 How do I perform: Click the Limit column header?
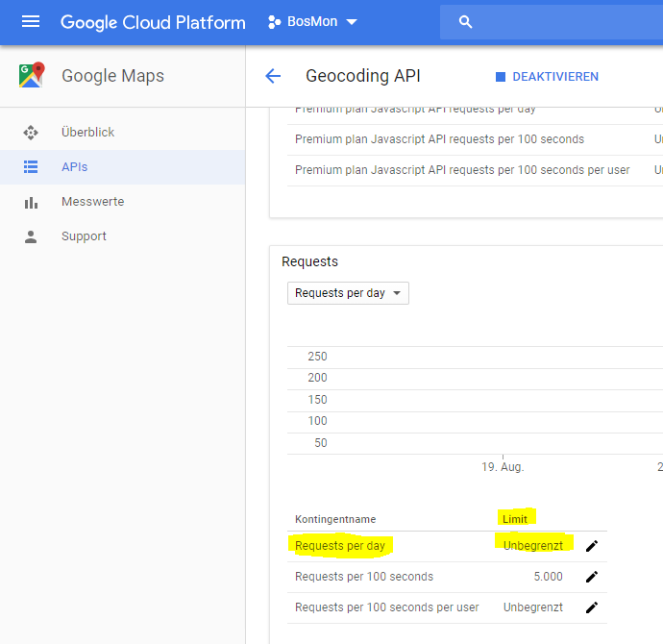[x=515, y=519]
